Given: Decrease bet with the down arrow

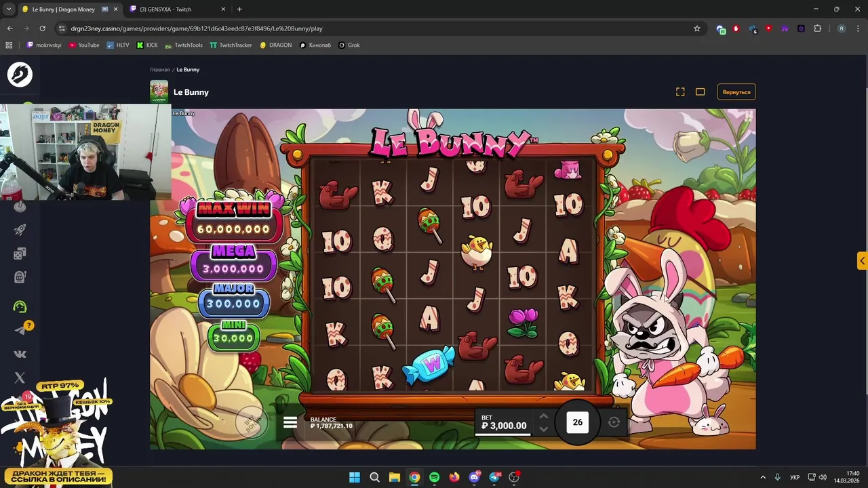Looking at the screenshot, I should (x=543, y=428).
